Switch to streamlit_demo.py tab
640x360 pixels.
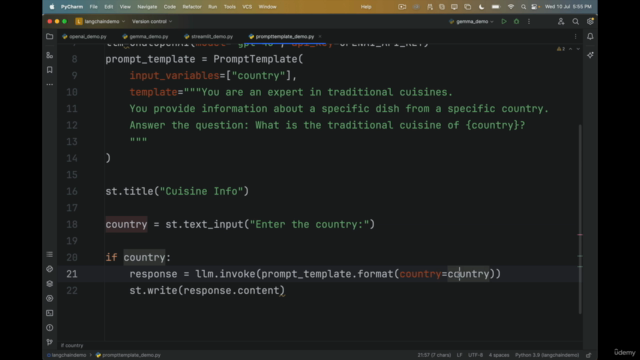point(209,36)
